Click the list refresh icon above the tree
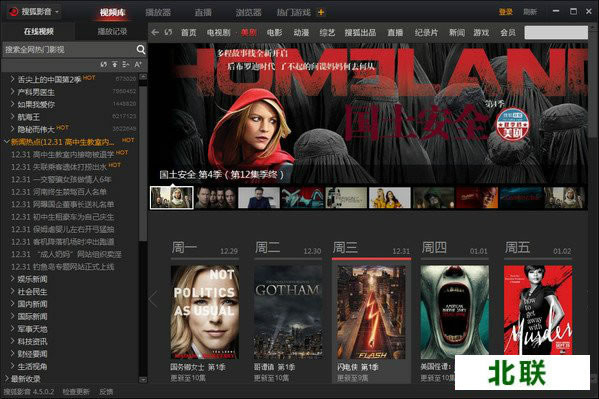The image size is (599, 399). pyautogui.click(x=104, y=65)
